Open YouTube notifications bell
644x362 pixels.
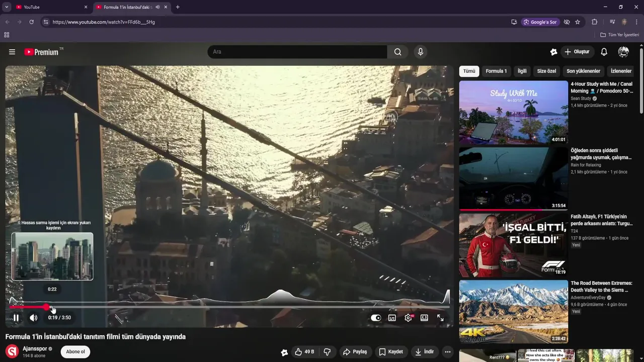pyautogui.click(x=604, y=52)
